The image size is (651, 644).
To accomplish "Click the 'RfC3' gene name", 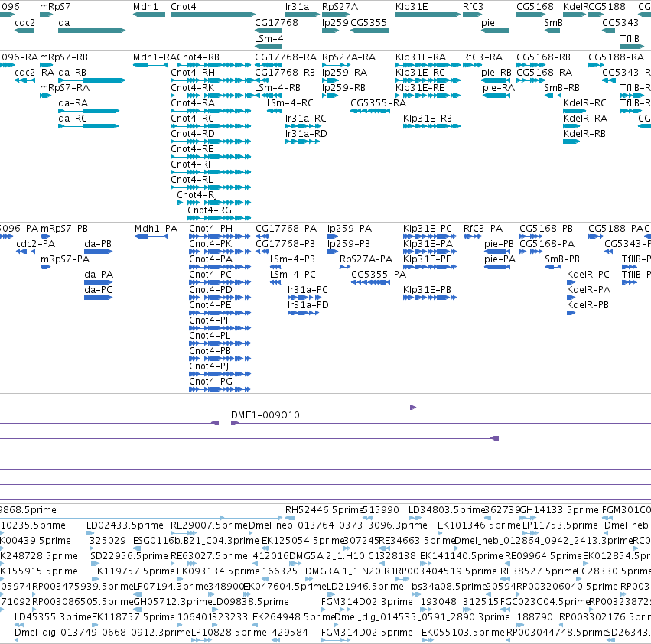I will [x=474, y=7].
